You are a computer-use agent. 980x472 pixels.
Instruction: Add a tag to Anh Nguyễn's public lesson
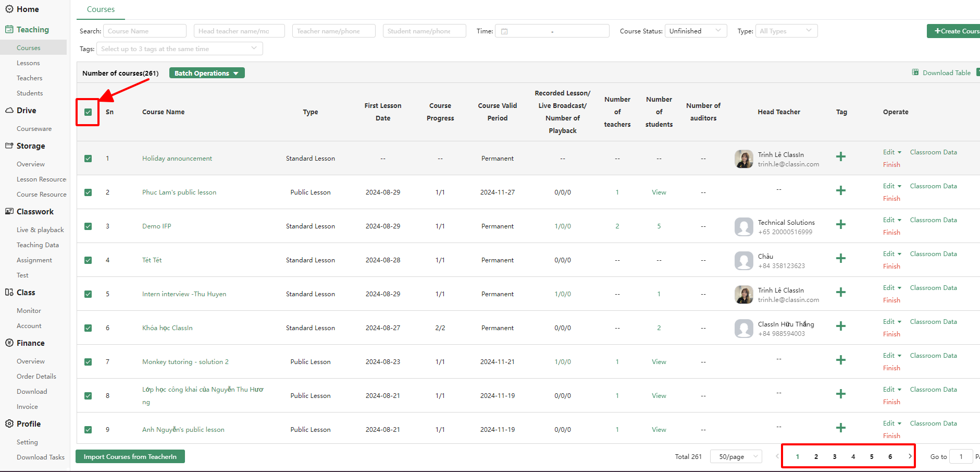point(841,428)
